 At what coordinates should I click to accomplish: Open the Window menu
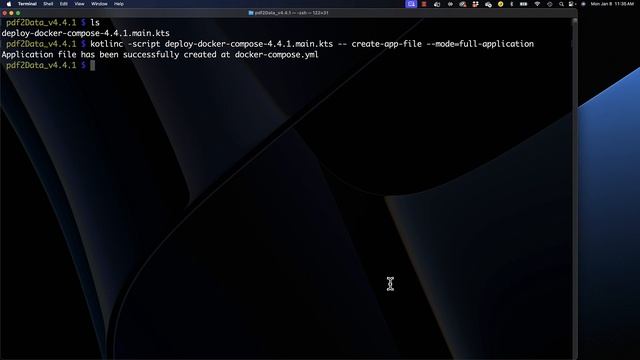point(99,4)
